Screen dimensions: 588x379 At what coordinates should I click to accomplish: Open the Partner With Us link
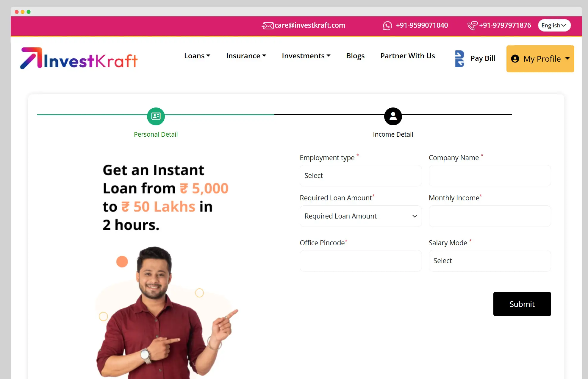408,56
